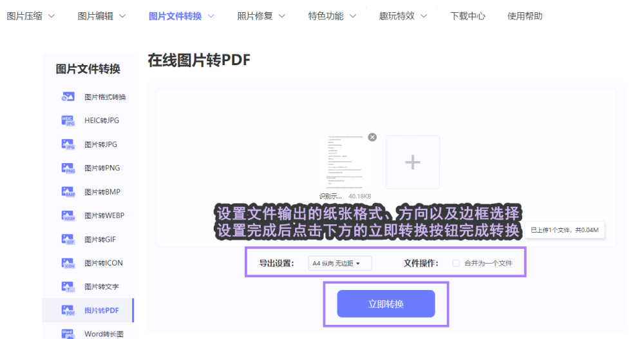Remove the uploaded file with the X icon
The width and height of the screenshot is (644, 339).
click(372, 137)
